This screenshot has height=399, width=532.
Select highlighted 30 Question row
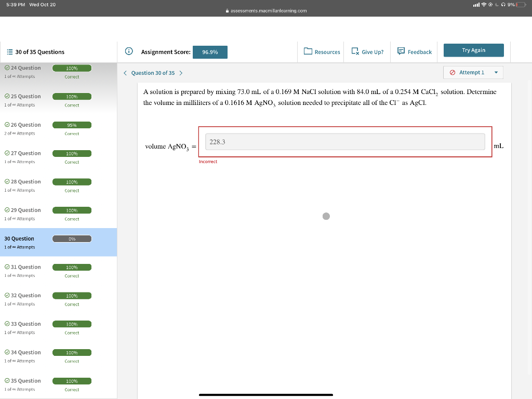click(58, 242)
